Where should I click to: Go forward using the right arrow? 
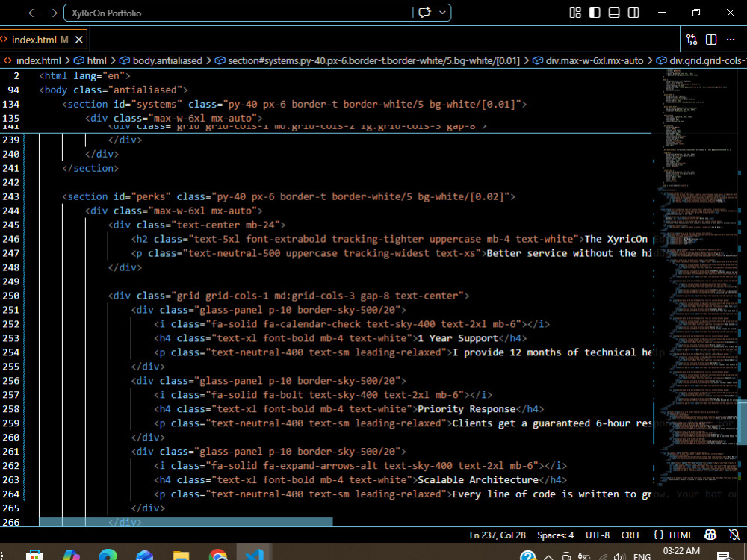[x=52, y=13]
